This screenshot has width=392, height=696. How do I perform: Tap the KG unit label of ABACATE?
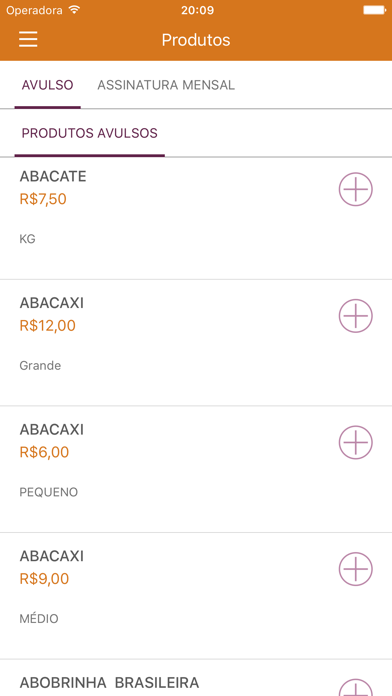coord(28,239)
